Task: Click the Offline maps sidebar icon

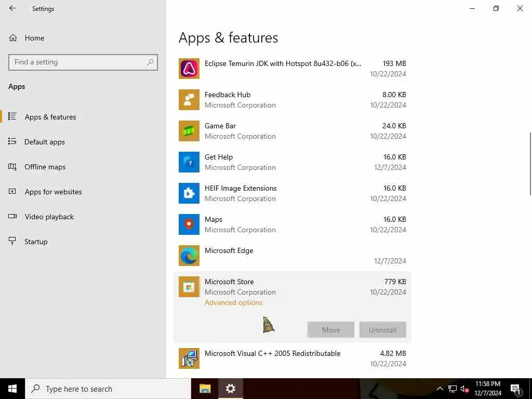Action: pos(12,167)
